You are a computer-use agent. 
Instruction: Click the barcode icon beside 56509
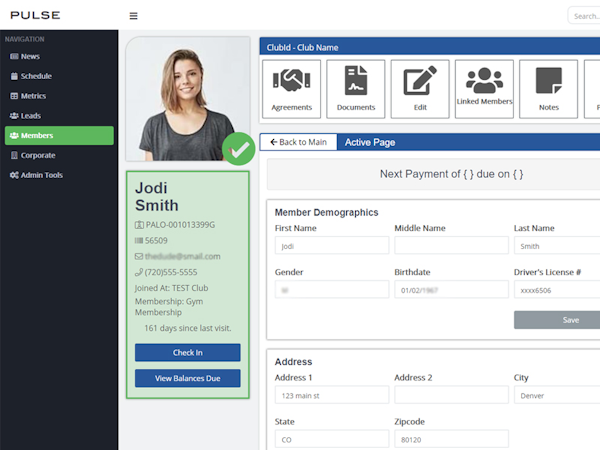click(x=139, y=240)
